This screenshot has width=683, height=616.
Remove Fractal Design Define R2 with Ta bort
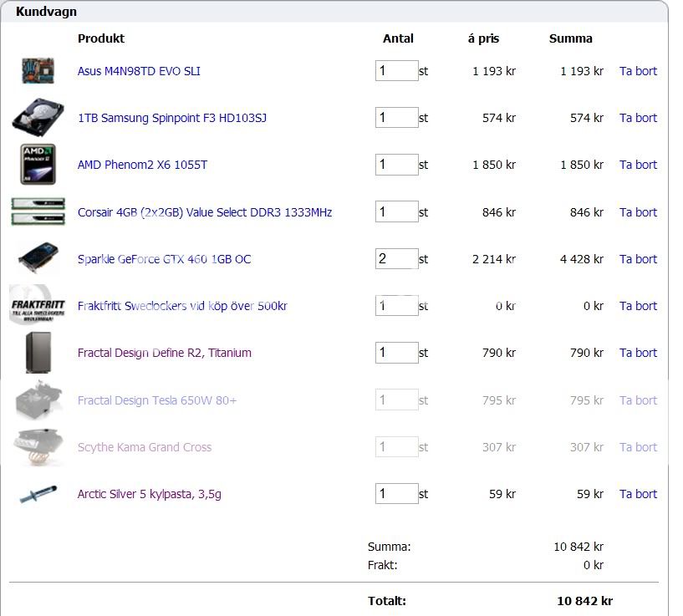pyautogui.click(x=638, y=353)
